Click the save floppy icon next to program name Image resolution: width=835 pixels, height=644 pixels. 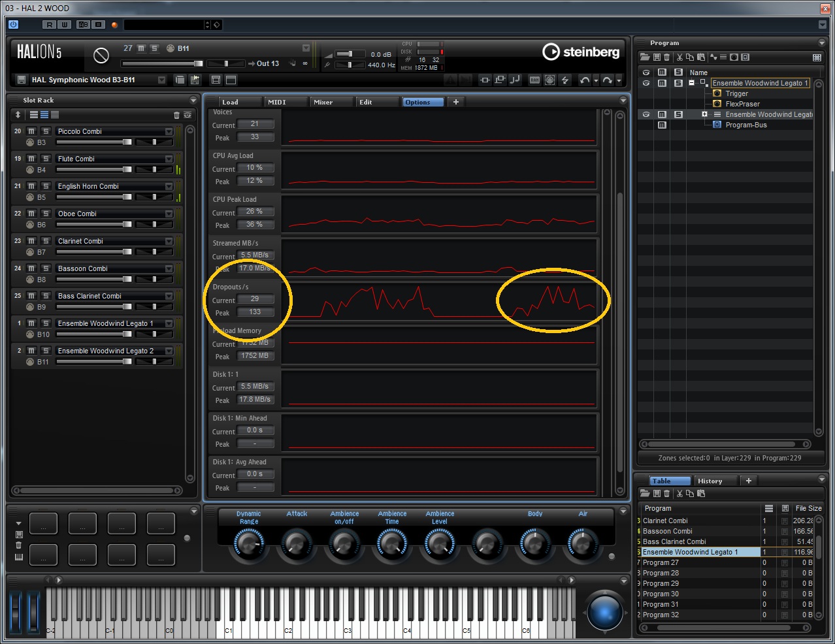21,80
